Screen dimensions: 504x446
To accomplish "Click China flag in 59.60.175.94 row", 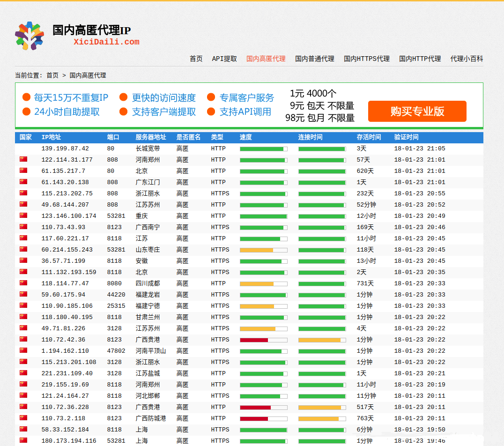I will coord(23,294).
